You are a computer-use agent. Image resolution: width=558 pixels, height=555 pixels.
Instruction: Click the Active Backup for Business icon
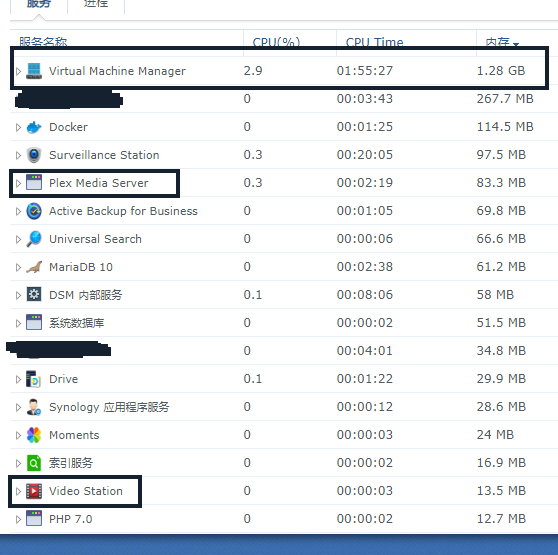click(34, 211)
